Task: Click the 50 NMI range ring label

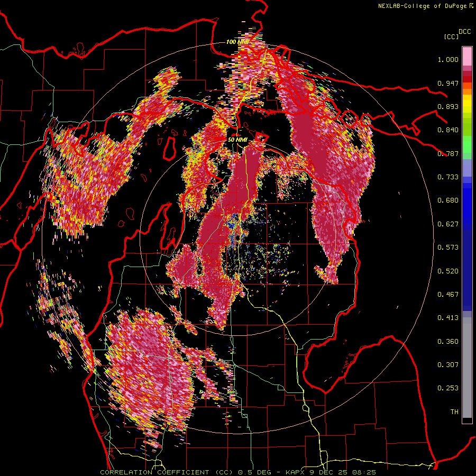Action: (237, 140)
